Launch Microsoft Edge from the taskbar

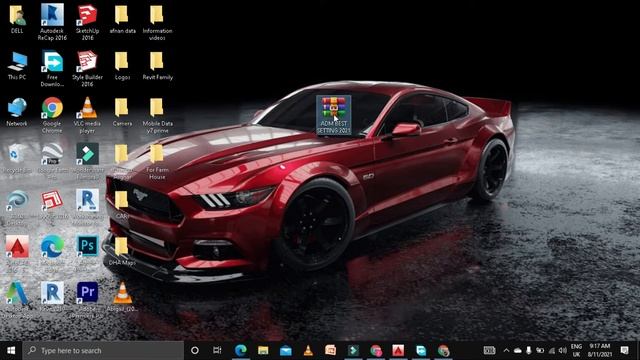pos(240,350)
